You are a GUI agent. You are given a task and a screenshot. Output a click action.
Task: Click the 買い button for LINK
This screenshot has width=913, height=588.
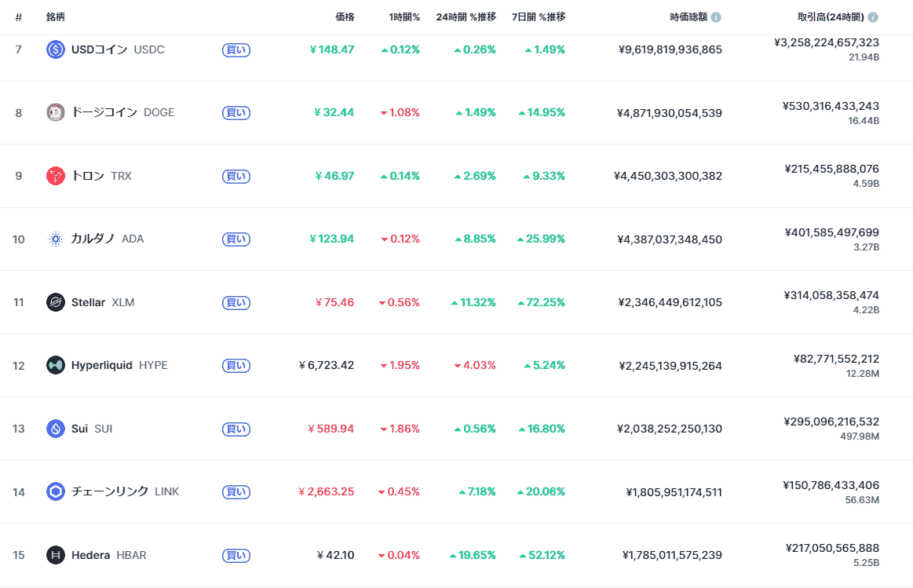click(236, 492)
